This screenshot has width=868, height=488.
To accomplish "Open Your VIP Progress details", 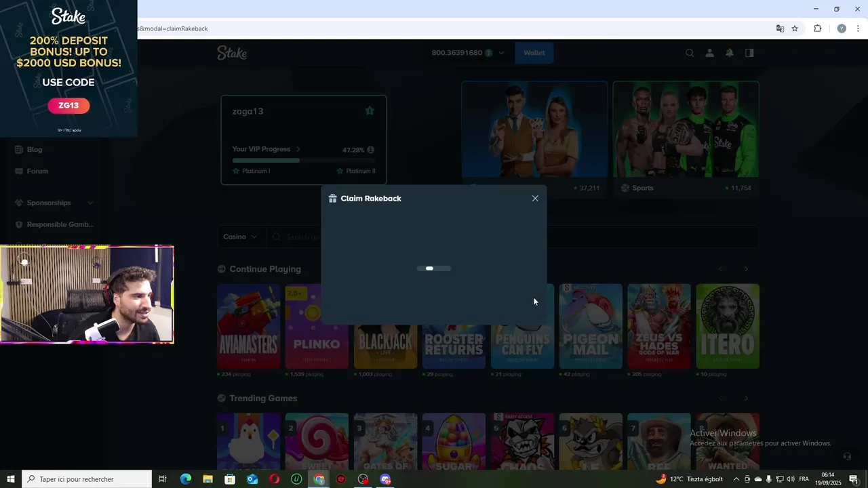I will point(267,149).
